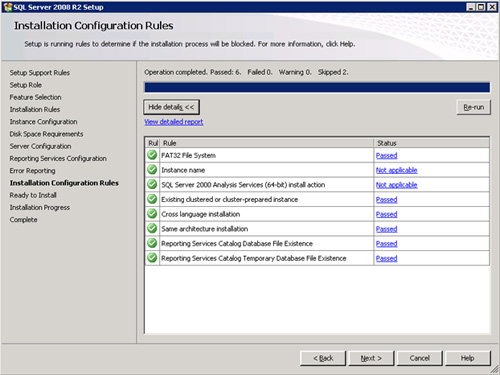Click the check icon for Catalog Temporary Database File Existence

pos(152,258)
